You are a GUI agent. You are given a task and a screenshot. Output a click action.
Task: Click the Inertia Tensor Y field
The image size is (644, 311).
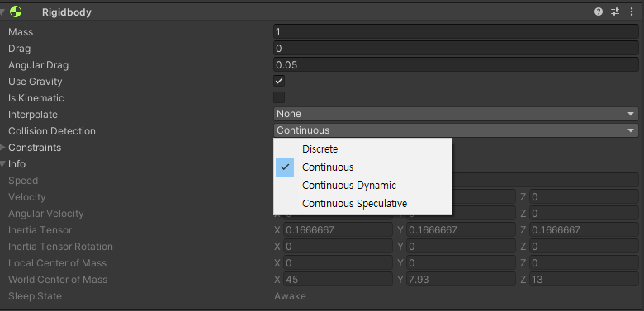pos(461,230)
